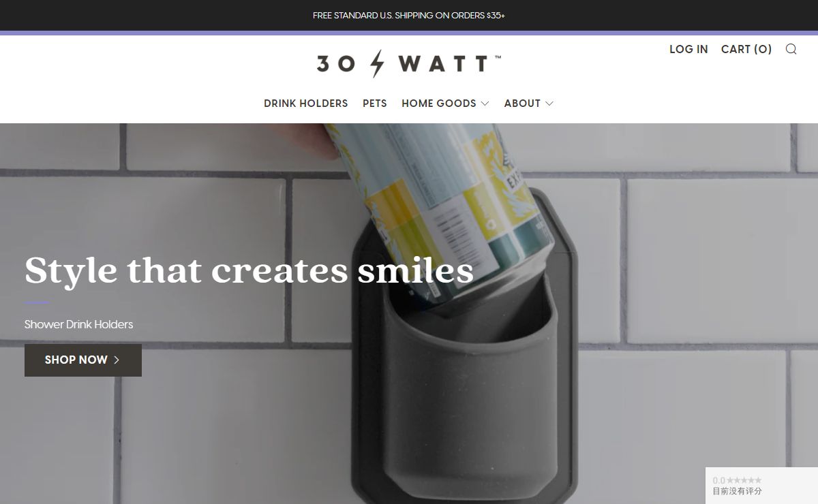Open the search magnifier icon
Image resolution: width=818 pixels, height=504 pixels.
791,49
